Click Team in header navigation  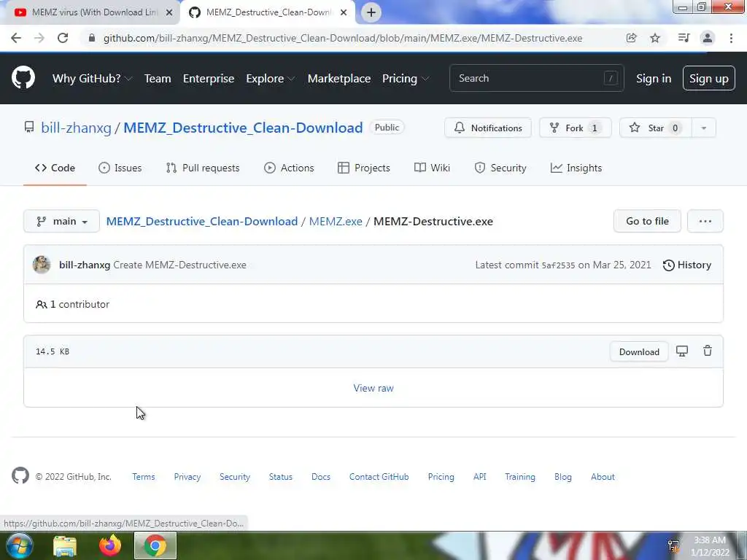coord(158,79)
